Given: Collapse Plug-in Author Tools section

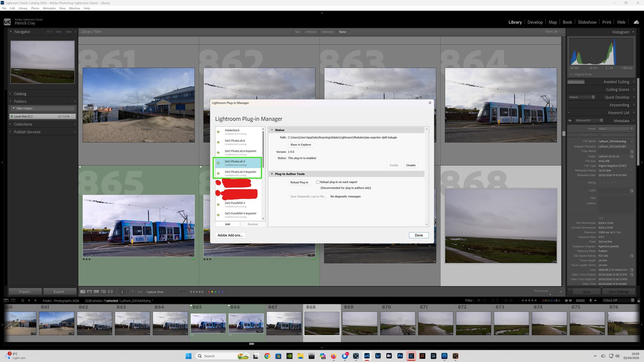Looking at the screenshot, I should tap(272, 174).
